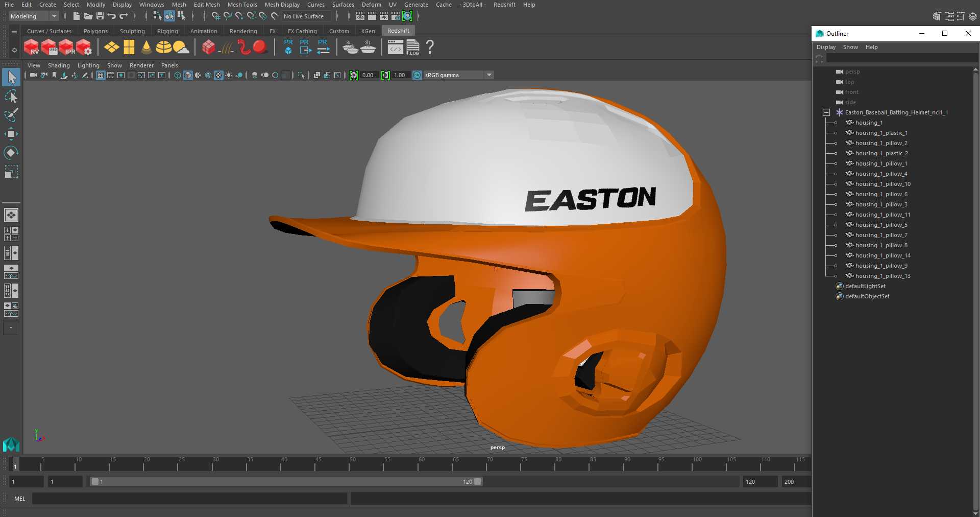Select defaultLightSet in Outliner
The width and height of the screenshot is (980, 517).
pos(865,286)
